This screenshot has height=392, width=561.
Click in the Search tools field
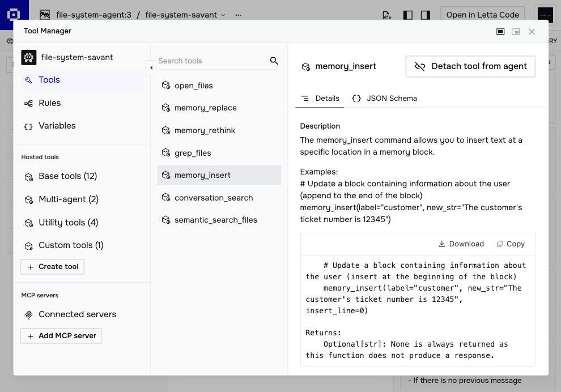(213, 61)
